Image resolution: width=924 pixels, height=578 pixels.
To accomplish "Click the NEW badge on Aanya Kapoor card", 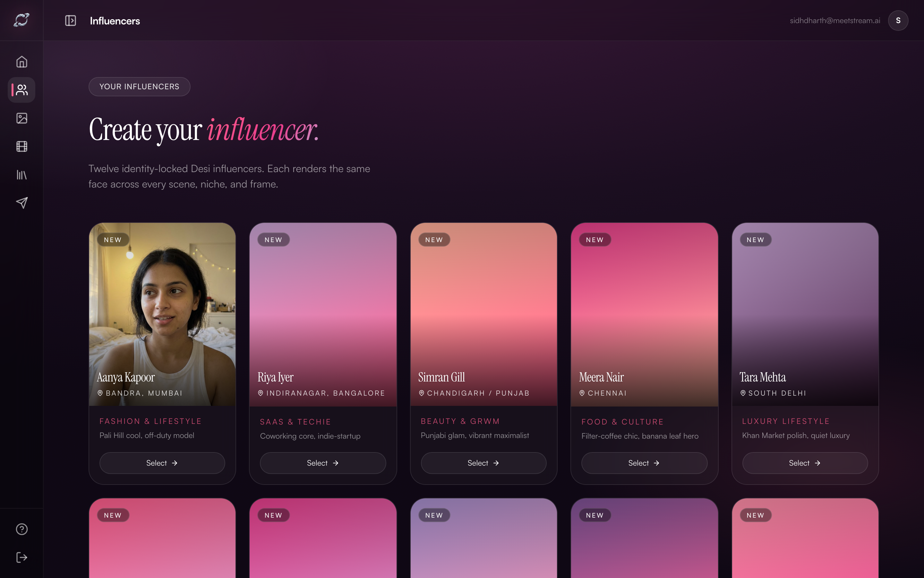I will click(x=113, y=240).
